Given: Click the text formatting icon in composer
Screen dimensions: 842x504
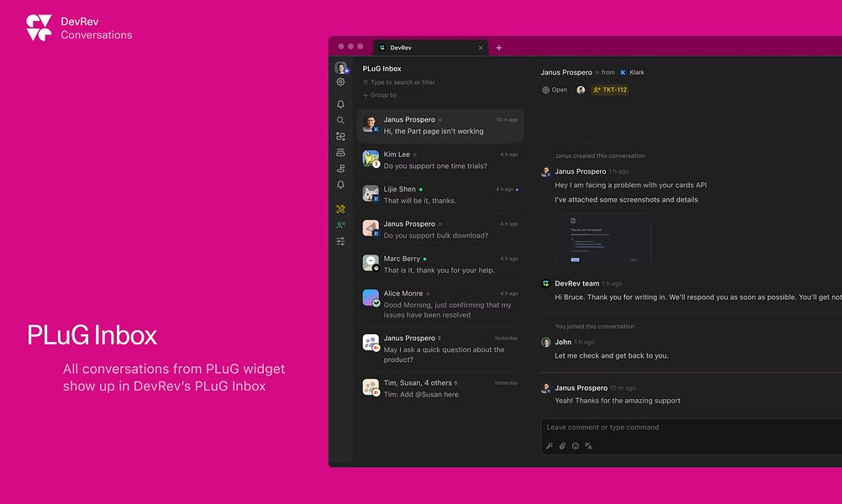Looking at the screenshot, I should click(588, 446).
